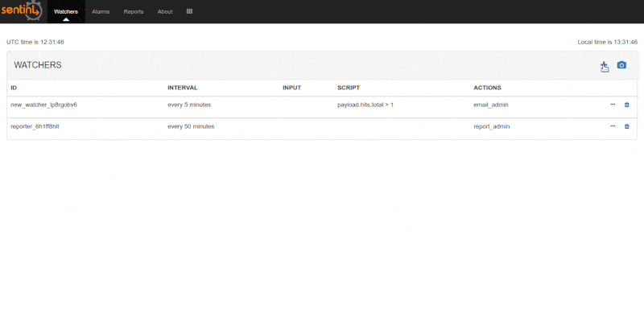Click the 'payload.hits.total > 1' script cell
The image size is (644, 313).
point(365,105)
